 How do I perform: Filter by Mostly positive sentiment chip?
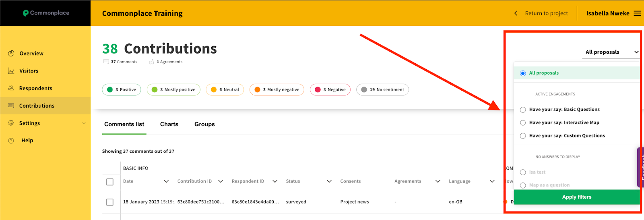click(173, 89)
